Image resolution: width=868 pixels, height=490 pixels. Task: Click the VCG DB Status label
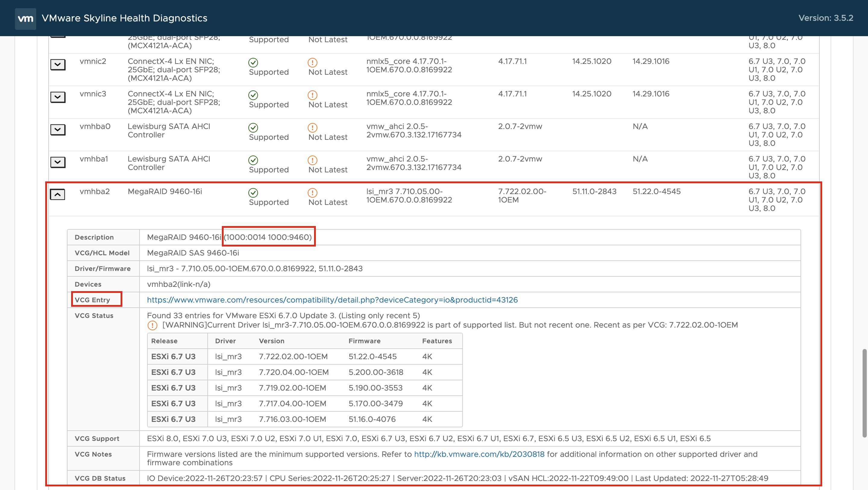(x=100, y=479)
